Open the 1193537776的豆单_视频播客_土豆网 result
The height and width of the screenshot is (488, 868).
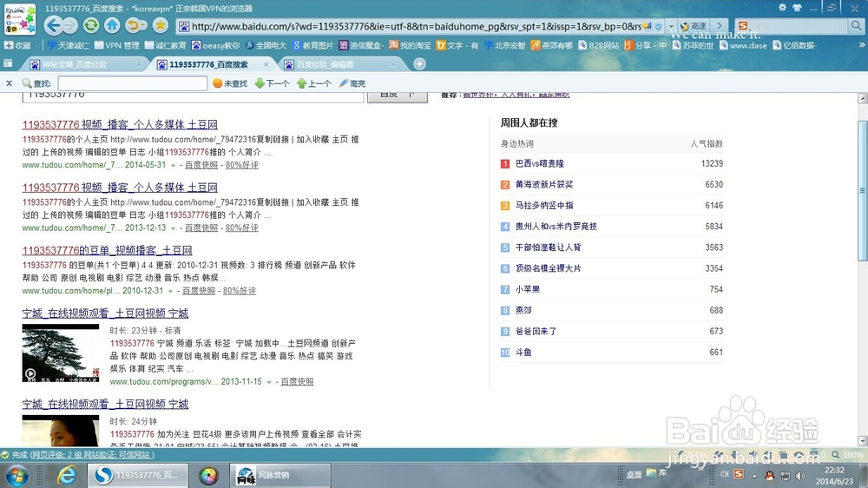pyautogui.click(x=108, y=250)
